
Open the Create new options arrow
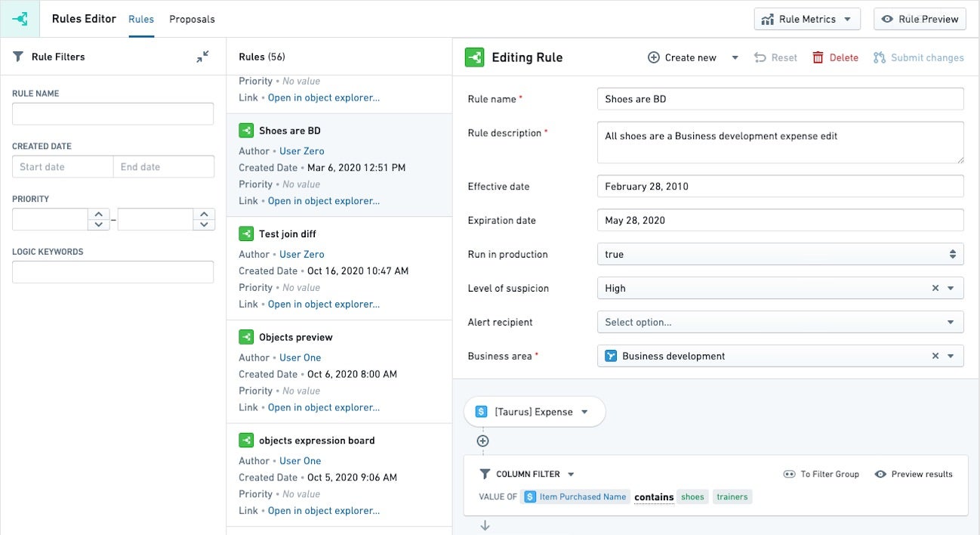click(x=735, y=57)
